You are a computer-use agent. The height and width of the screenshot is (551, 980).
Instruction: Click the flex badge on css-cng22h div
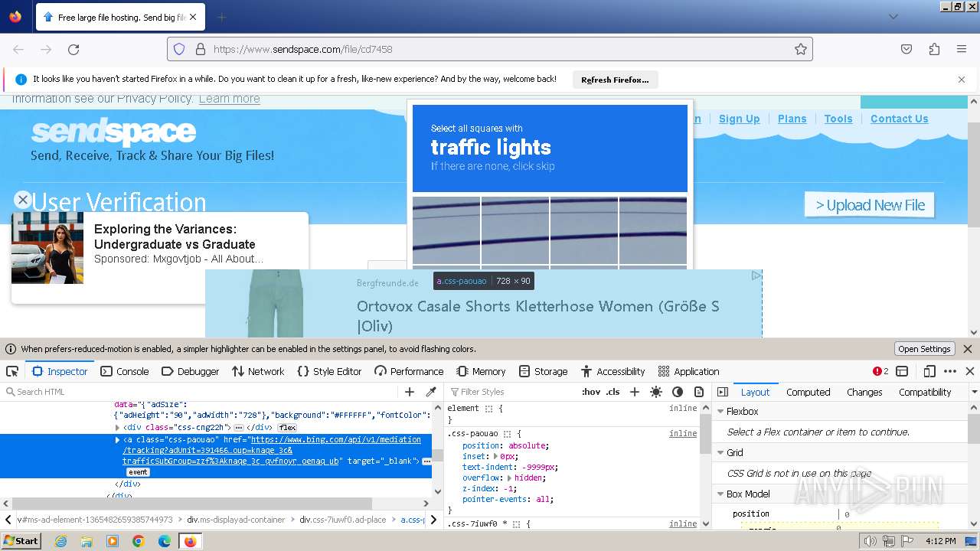(x=287, y=427)
